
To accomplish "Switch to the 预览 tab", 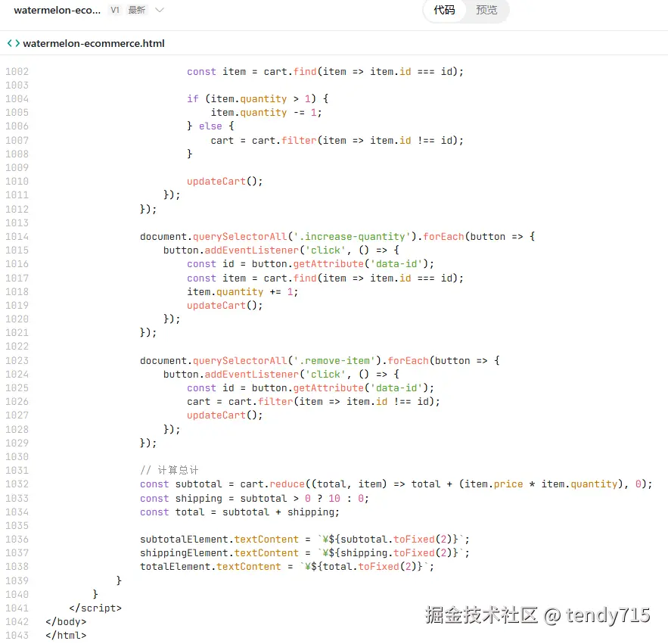I will (x=486, y=11).
